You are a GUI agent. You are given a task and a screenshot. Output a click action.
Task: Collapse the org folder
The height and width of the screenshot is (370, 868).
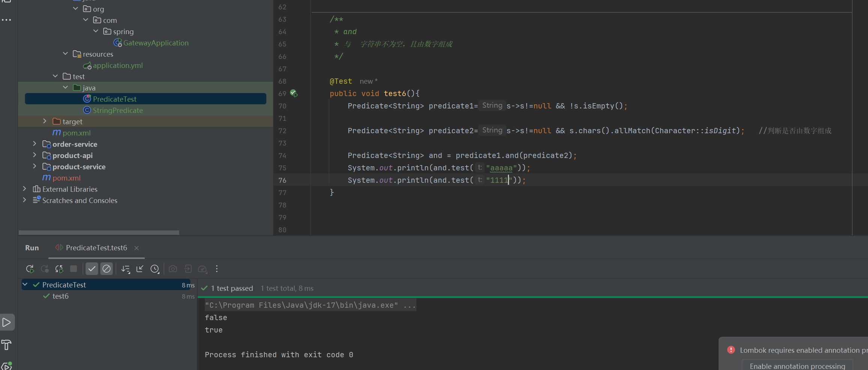tap(76, 9)
